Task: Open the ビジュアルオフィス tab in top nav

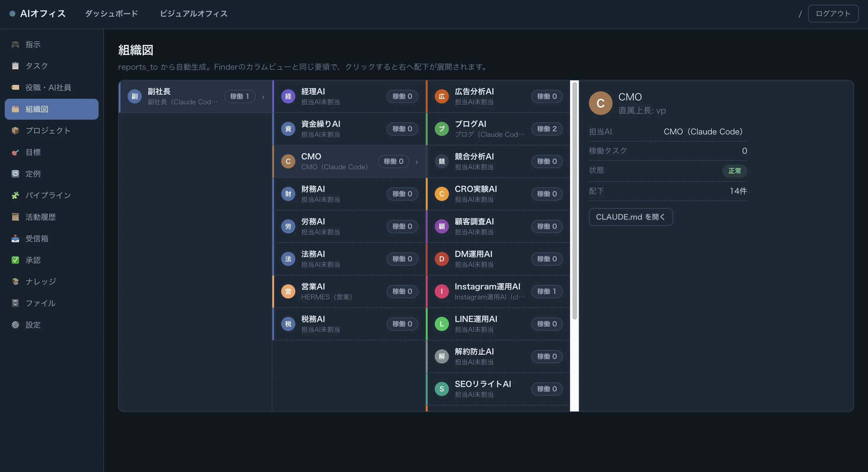Action: 194,14
